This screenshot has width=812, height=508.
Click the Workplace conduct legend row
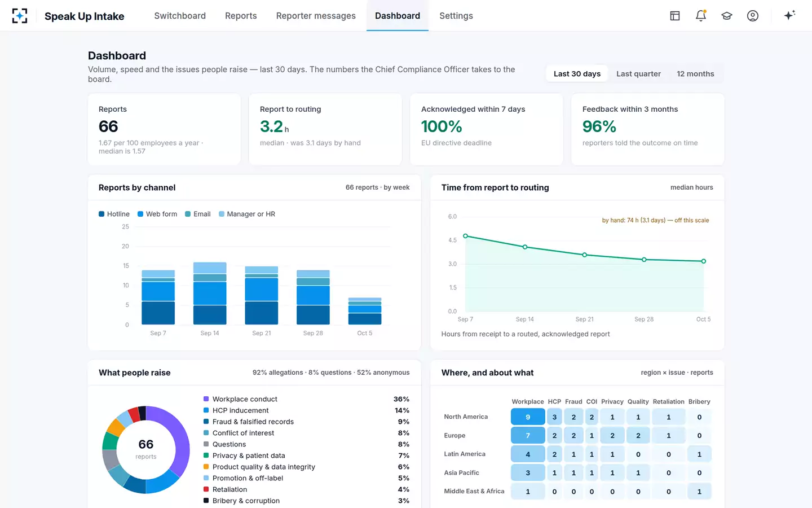pos(306,399)
